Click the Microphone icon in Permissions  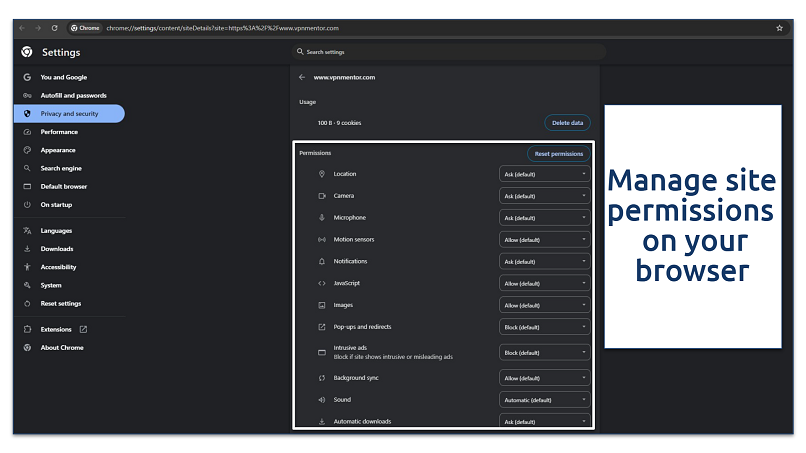pos(322,218)
